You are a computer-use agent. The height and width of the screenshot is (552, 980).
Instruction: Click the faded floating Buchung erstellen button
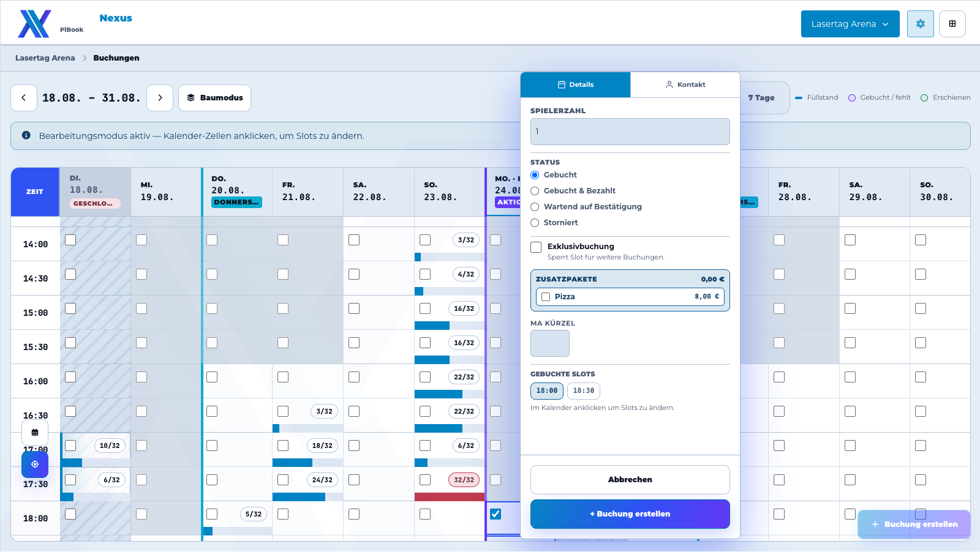point(914,524)
